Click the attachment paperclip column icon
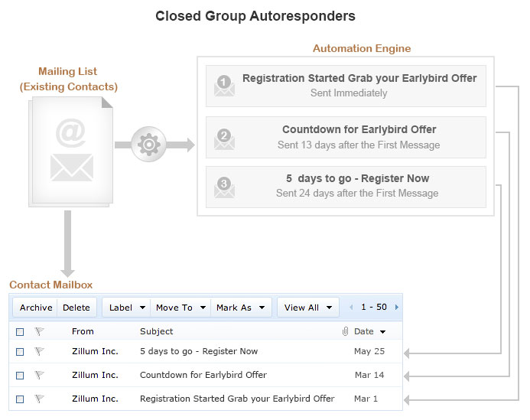 pyautogui.click(x=345, y=331)
